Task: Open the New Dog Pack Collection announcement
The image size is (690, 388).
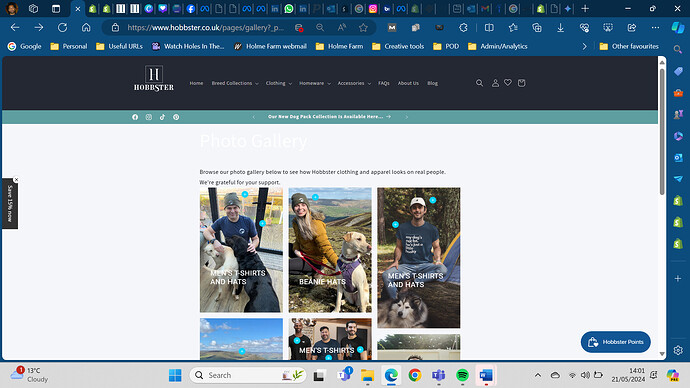Action: (329, 117)
